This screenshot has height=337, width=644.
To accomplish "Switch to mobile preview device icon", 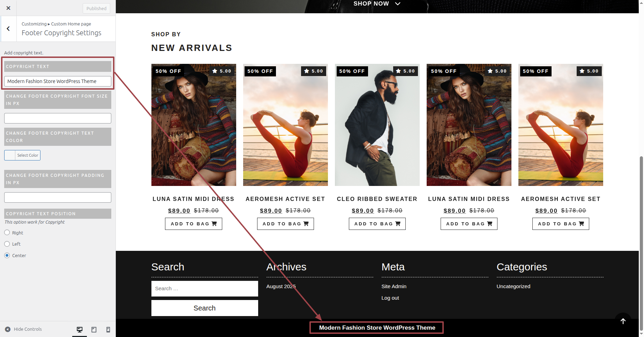I will [x=108, y=329].
